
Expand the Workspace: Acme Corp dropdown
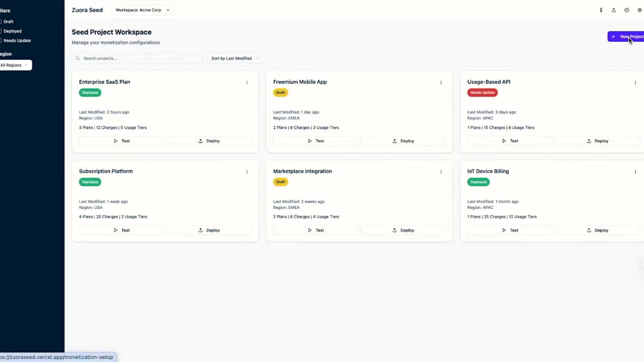(143, 10)
